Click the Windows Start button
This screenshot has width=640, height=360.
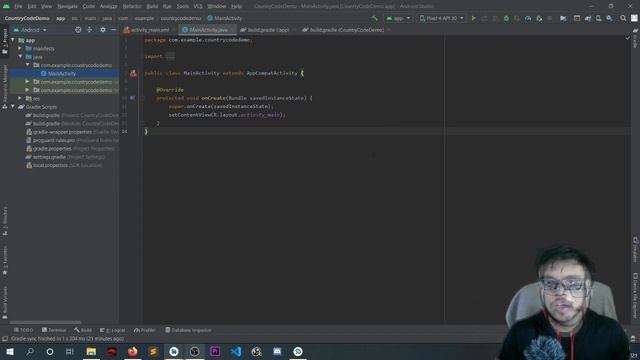point(10,351)
